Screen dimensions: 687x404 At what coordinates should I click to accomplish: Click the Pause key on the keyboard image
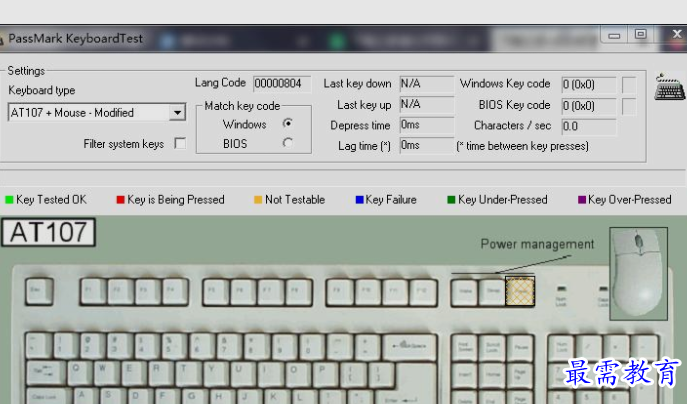[x=520, y=347]
